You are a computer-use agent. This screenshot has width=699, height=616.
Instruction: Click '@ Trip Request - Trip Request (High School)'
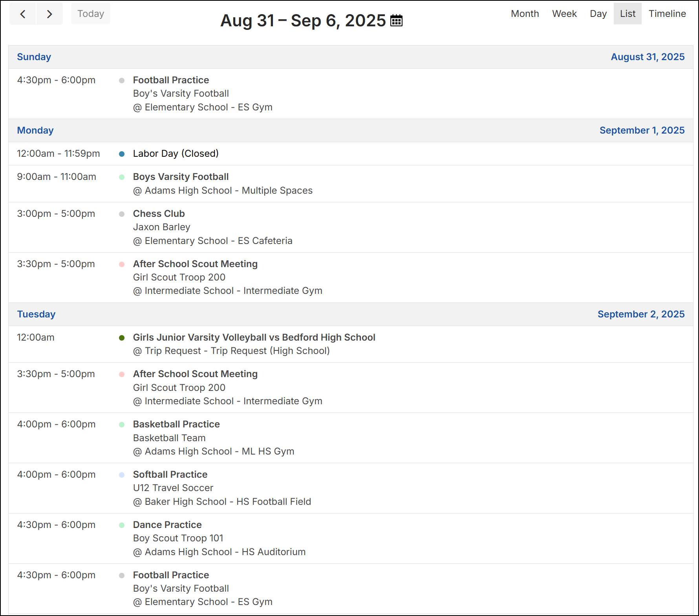(231, 351)
